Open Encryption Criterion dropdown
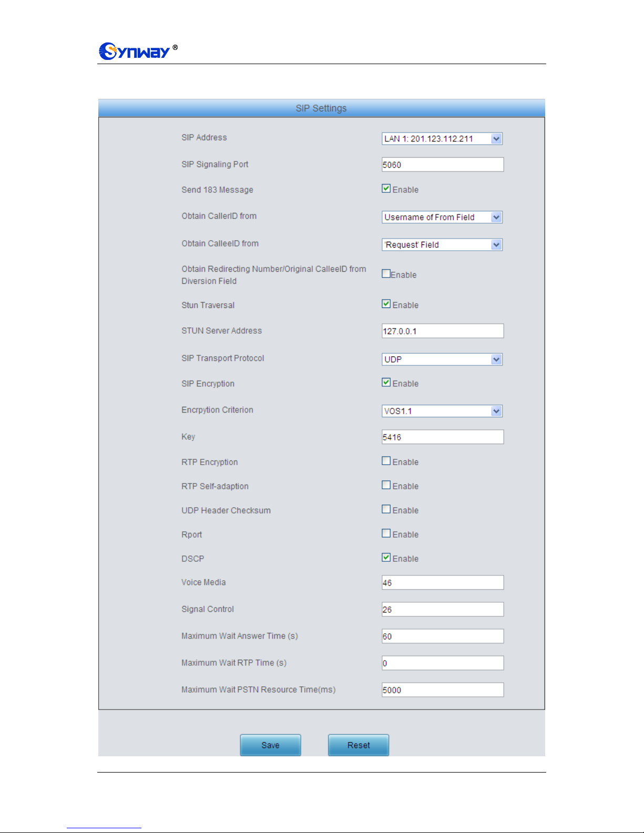Viewport: 644px width, 833px height. pos(442,411)
